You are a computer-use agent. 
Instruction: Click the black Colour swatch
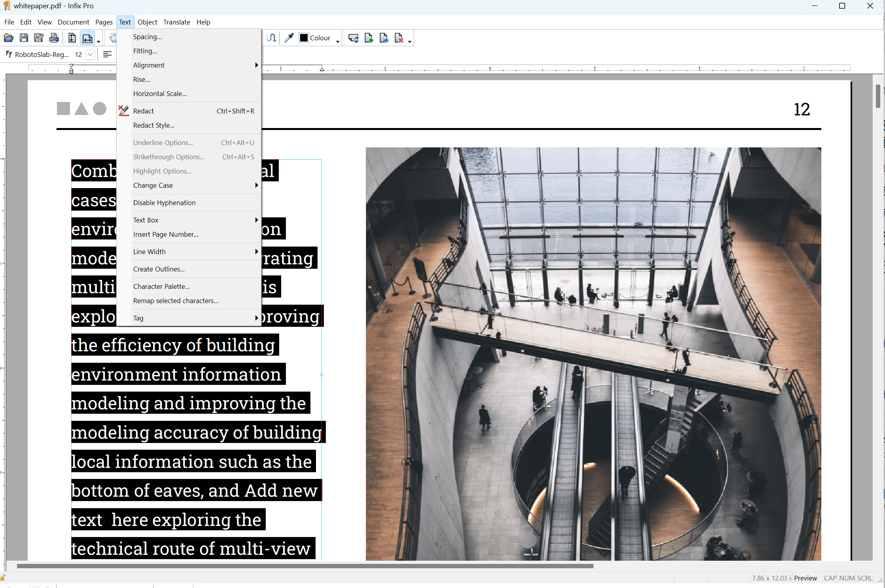[x=303, y=38]
